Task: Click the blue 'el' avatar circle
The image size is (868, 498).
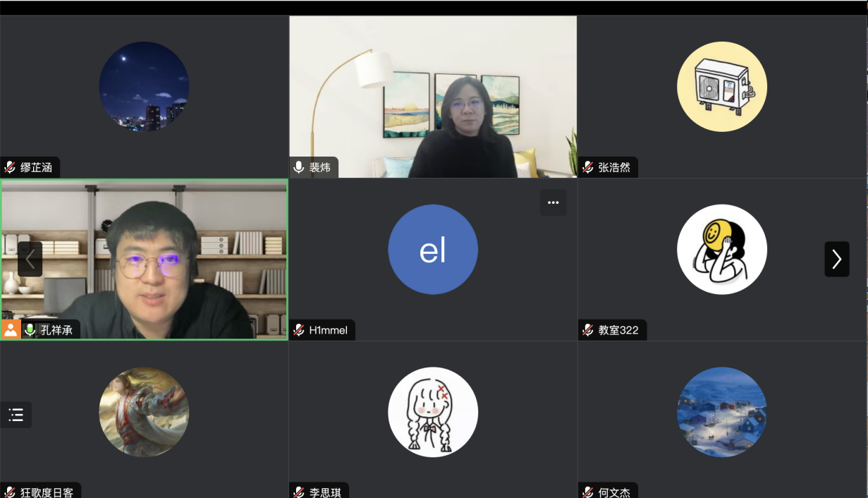Action: (x=433, y=250)
